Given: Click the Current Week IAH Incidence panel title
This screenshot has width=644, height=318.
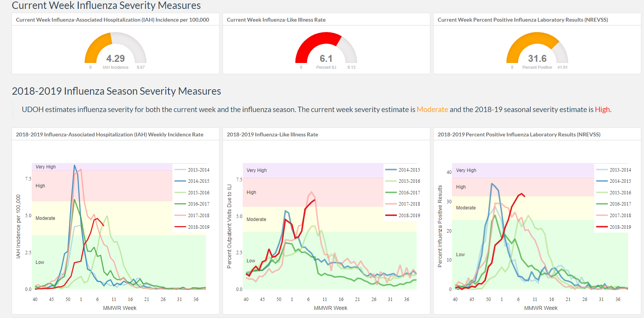Looking at the screenshot, I should 112,20.
